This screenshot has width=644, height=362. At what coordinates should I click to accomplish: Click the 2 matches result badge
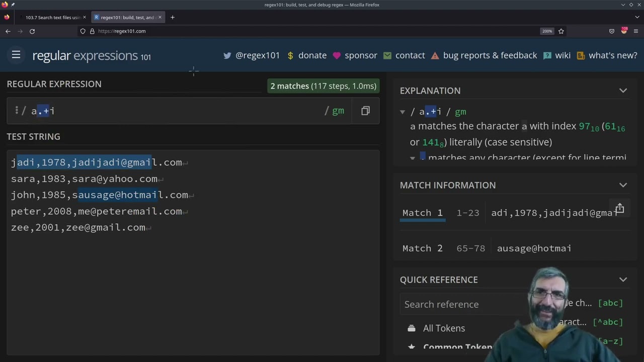click(x=324, y=86)
